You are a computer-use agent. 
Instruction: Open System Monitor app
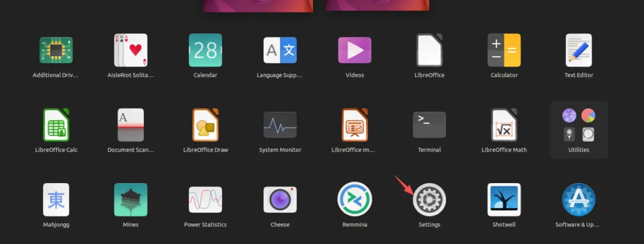point(280,125)
